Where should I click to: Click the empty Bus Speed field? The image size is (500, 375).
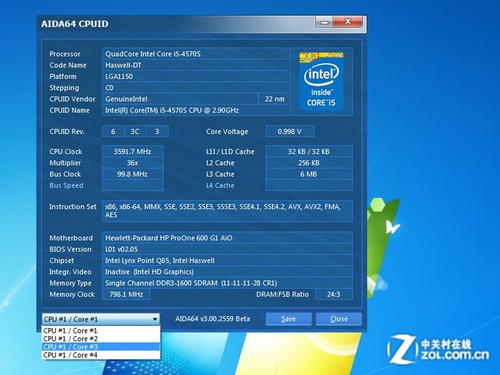coord(133,185)
